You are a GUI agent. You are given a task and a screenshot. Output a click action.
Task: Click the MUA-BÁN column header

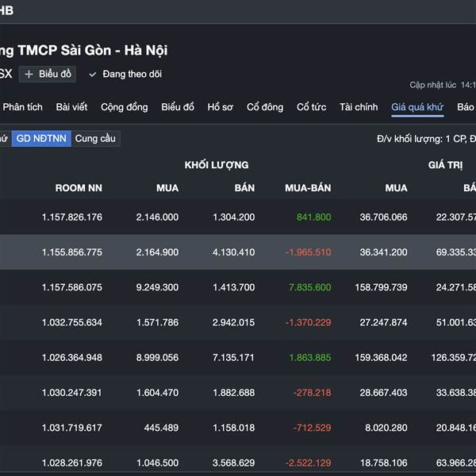pos(308,188)
